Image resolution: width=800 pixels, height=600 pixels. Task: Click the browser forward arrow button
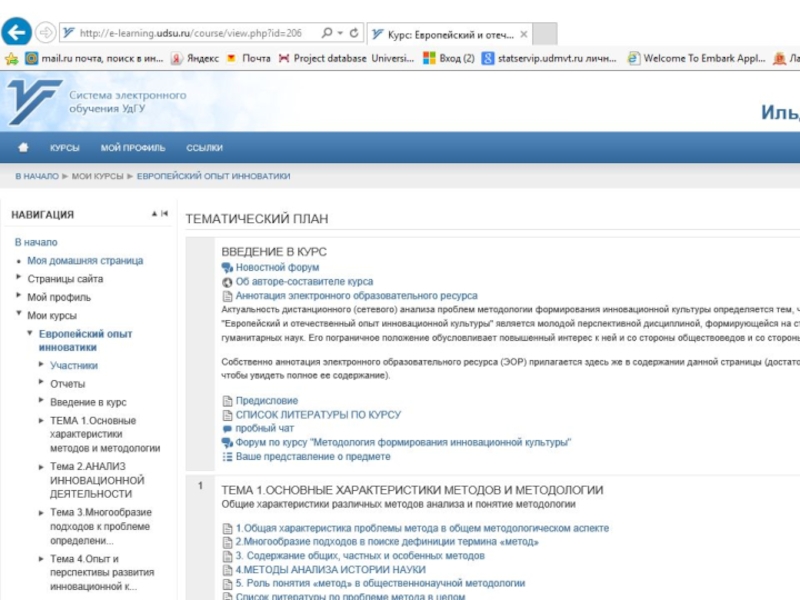pos(46,33)
